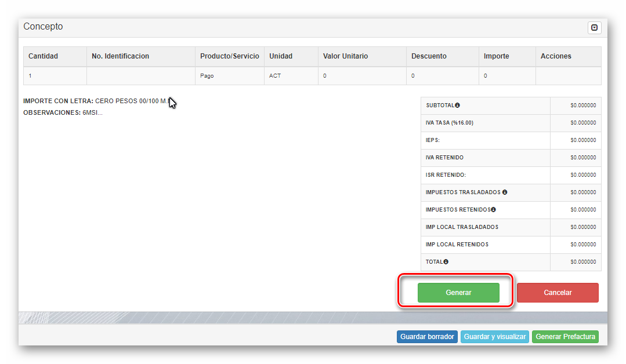
Task: Click the IEPS: row label
Action: point(433,140)
